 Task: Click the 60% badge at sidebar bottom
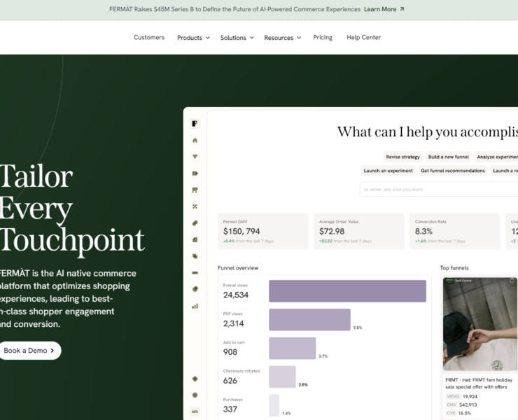click(195, 412)
